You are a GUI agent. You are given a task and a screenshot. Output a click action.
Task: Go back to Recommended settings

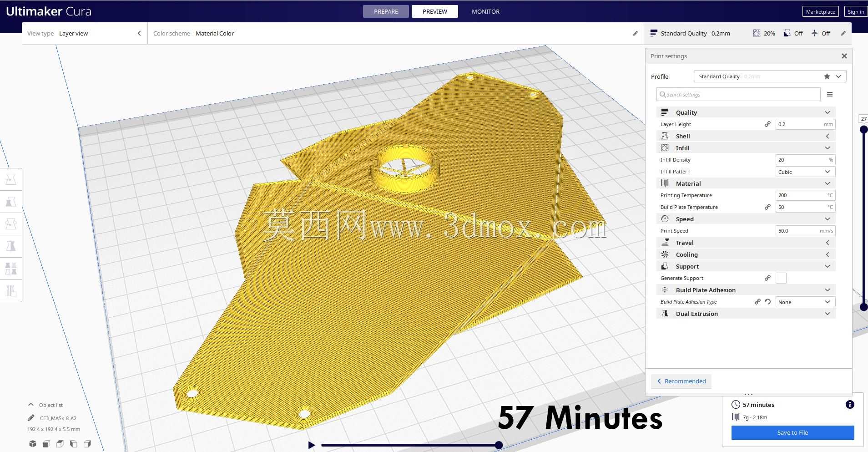point(681,381)
